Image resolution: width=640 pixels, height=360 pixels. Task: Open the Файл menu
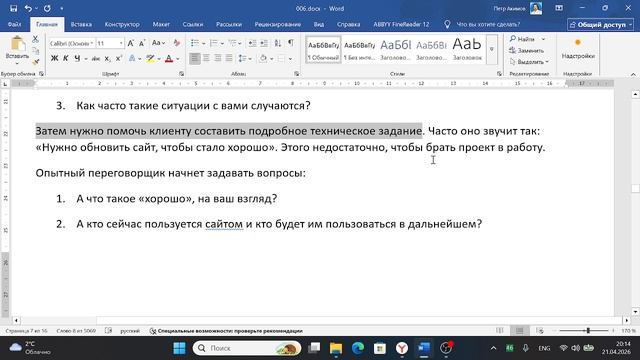click(14, 24)
